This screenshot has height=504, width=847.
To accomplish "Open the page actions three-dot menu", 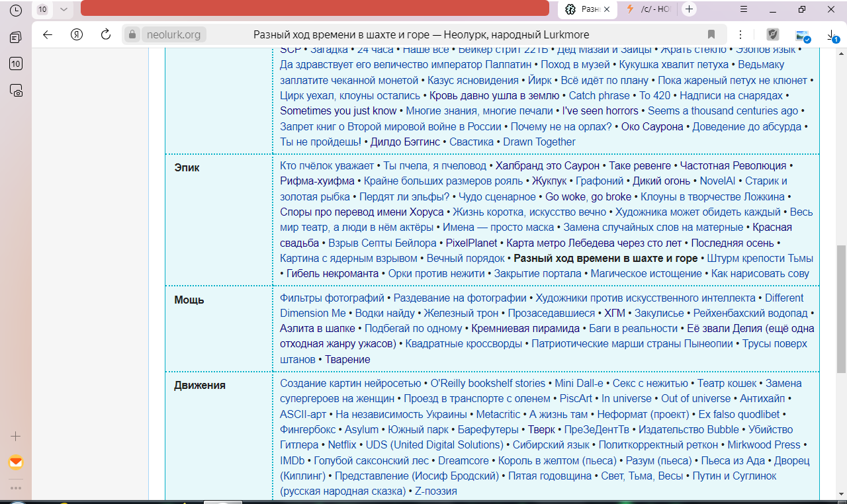I will [x=740, y=34].
